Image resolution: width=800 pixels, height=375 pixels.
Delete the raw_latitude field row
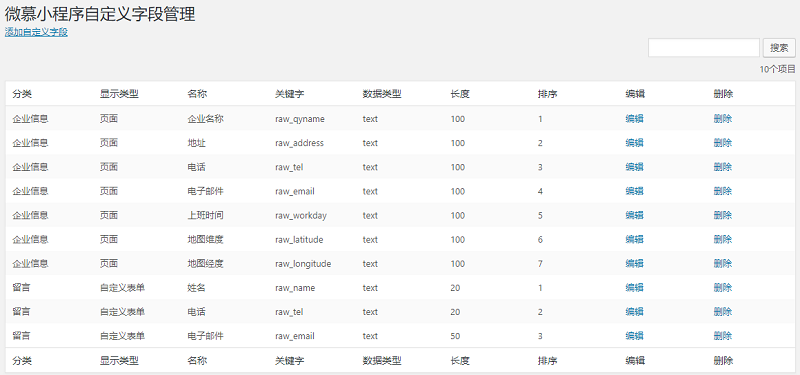722,239
